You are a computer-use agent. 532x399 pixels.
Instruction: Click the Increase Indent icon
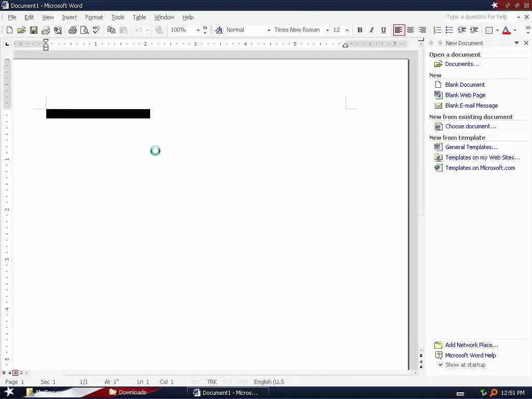[x=474, y=30]
